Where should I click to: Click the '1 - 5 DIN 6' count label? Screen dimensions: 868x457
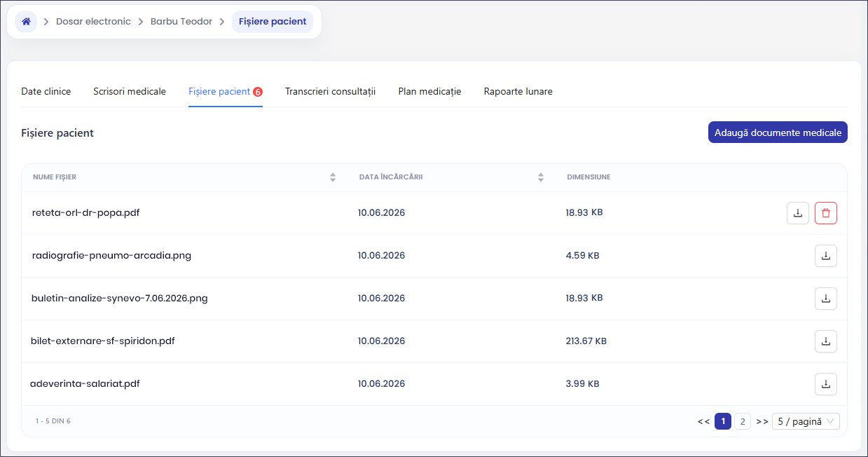tap(53, 421)
